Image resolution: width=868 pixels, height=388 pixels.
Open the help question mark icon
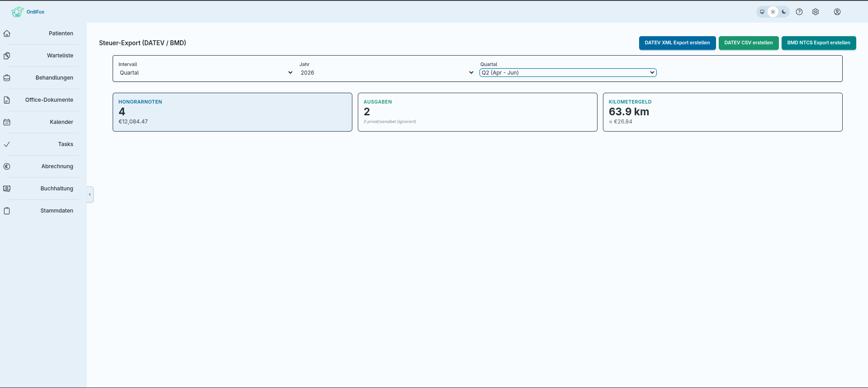coord(799,12)
